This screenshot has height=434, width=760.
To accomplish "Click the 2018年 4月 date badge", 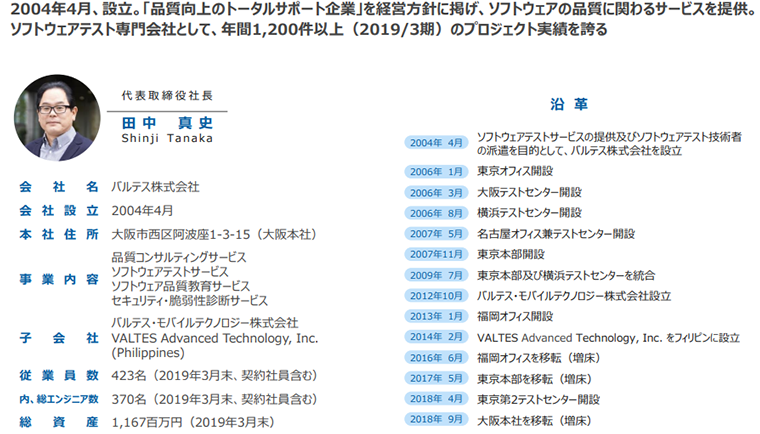I will [436, 399].
